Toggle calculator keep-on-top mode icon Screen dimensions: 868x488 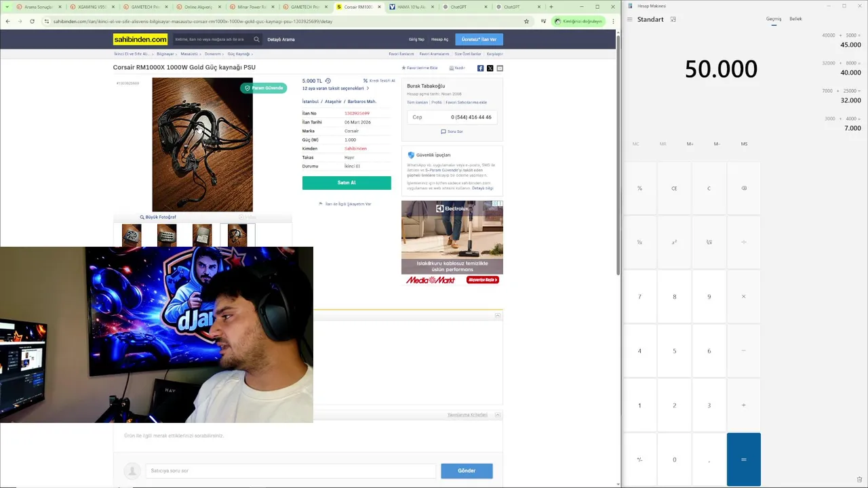pyautogui.click(x=673, y=19)
